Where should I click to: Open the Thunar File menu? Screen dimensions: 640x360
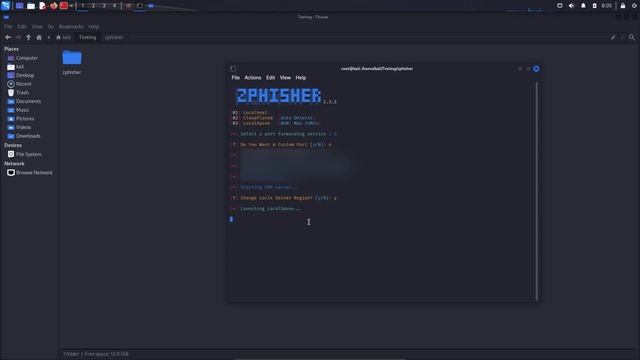coord(8,27)
